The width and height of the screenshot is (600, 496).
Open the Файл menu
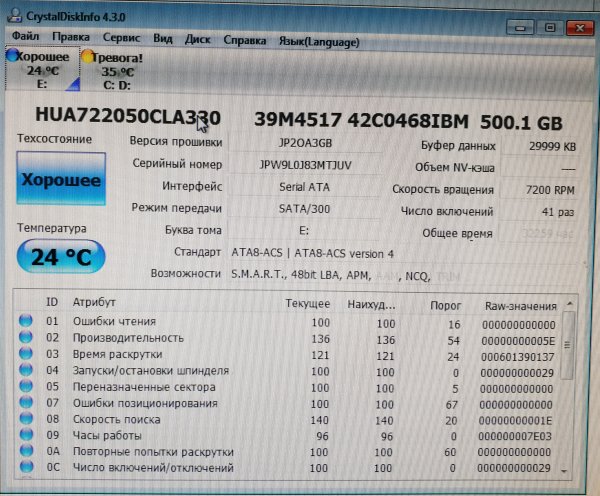[26, 40]
